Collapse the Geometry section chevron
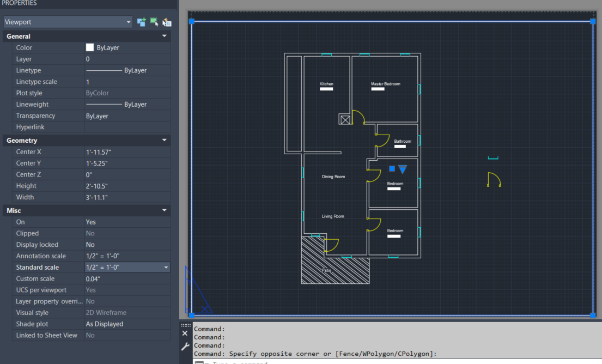Image resolution: width=602 pixels, height=364 pixels. point(164,140)
